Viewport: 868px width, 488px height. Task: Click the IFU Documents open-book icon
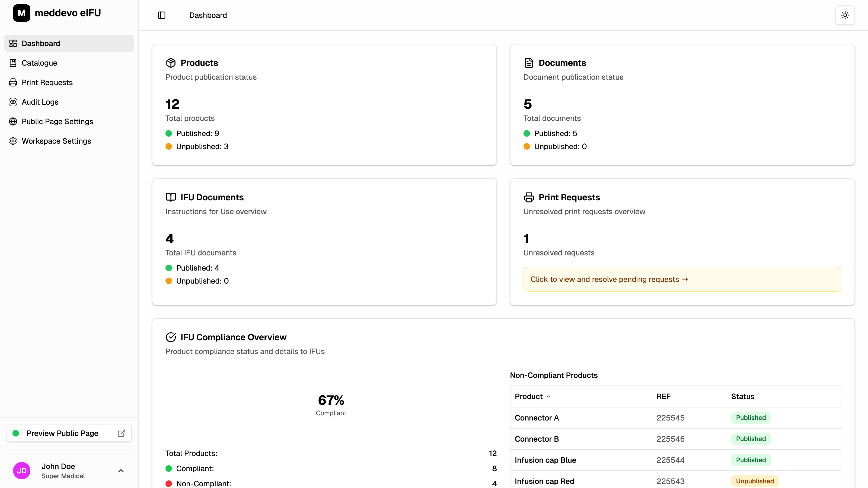(x=171, y=197)
